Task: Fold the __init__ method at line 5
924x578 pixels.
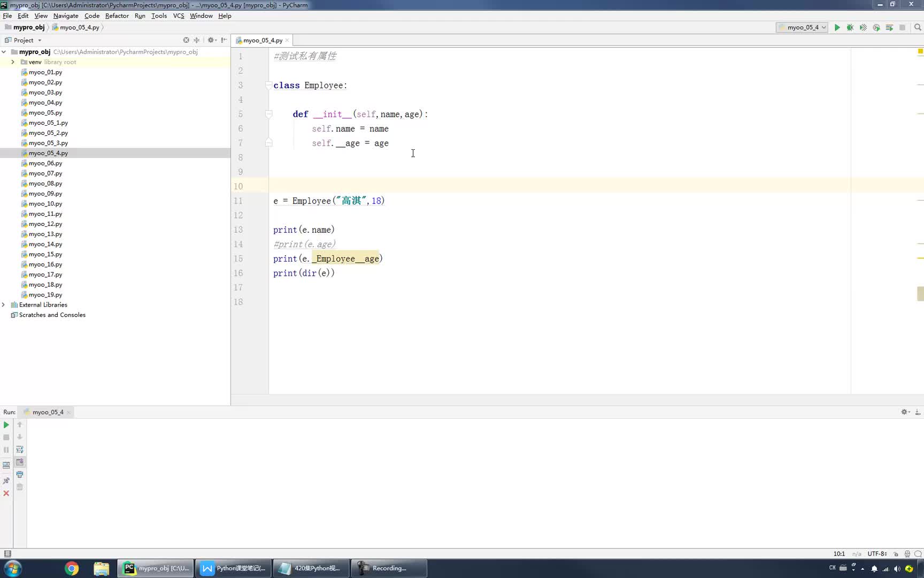Action: [268, 114]
